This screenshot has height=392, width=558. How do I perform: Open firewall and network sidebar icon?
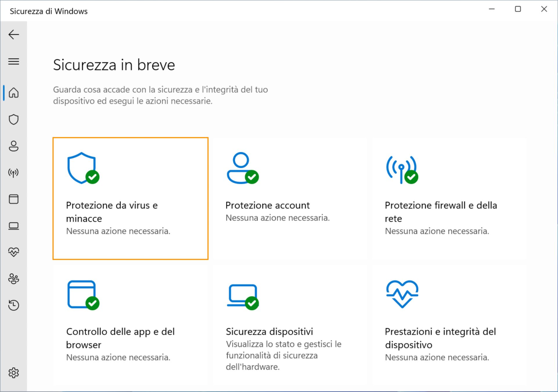[14, 173]
